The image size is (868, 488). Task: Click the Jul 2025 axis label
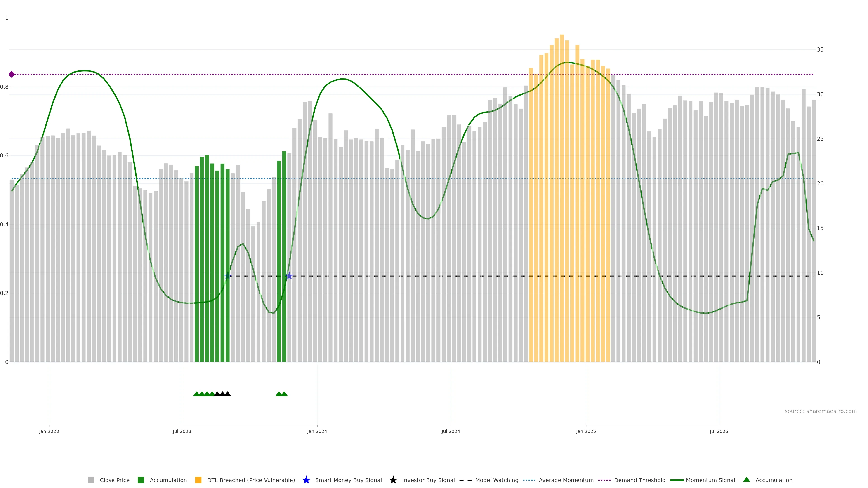(719, 431)
